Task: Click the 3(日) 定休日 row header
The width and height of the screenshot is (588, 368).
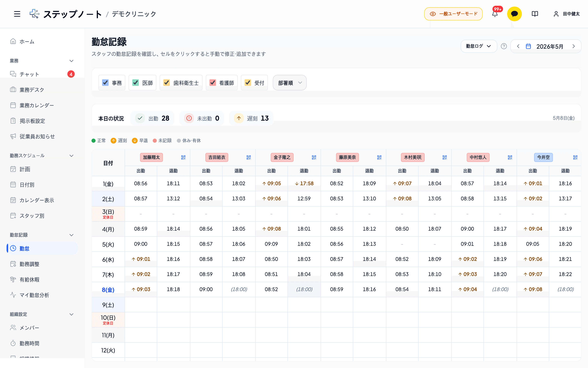Action: pos(108,214)
